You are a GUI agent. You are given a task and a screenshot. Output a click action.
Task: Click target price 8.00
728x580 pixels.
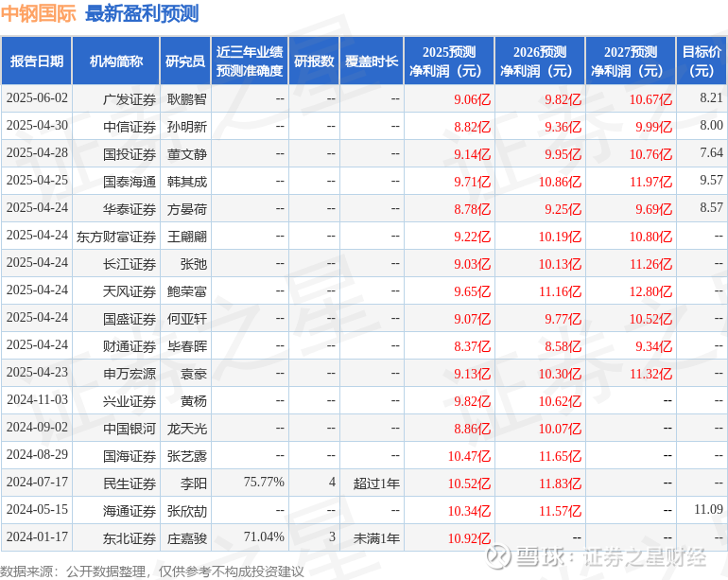coord(711,126)
